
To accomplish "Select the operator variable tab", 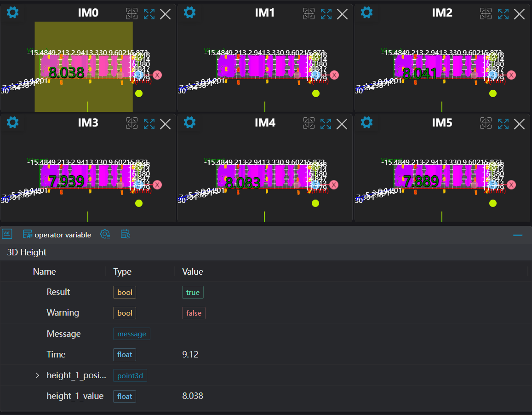I will click(57, 235).
